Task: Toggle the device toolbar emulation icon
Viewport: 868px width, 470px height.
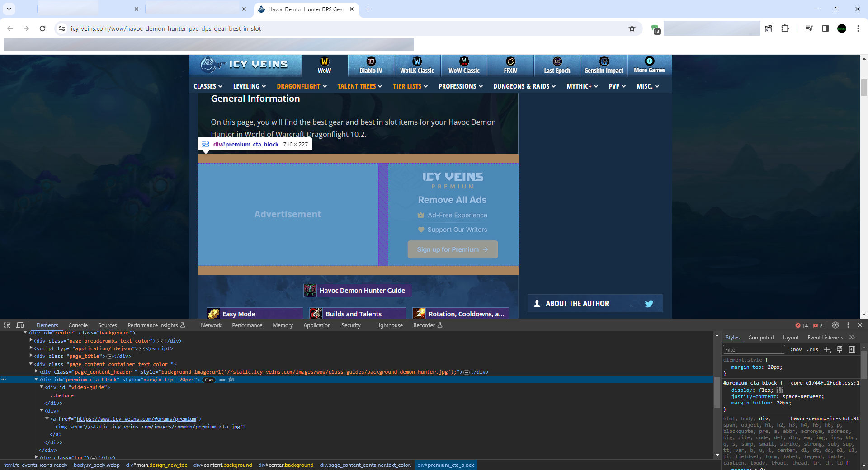Action: coord(20,325)
